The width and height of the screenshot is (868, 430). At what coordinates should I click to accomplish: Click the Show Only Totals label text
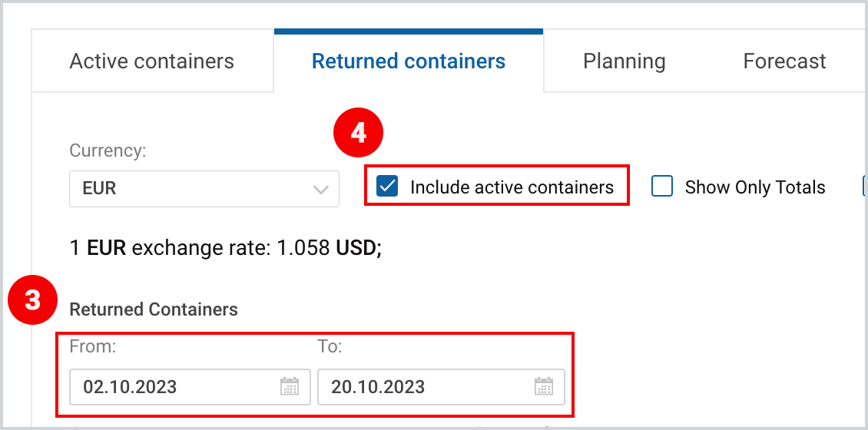click(x=755, y=187)
